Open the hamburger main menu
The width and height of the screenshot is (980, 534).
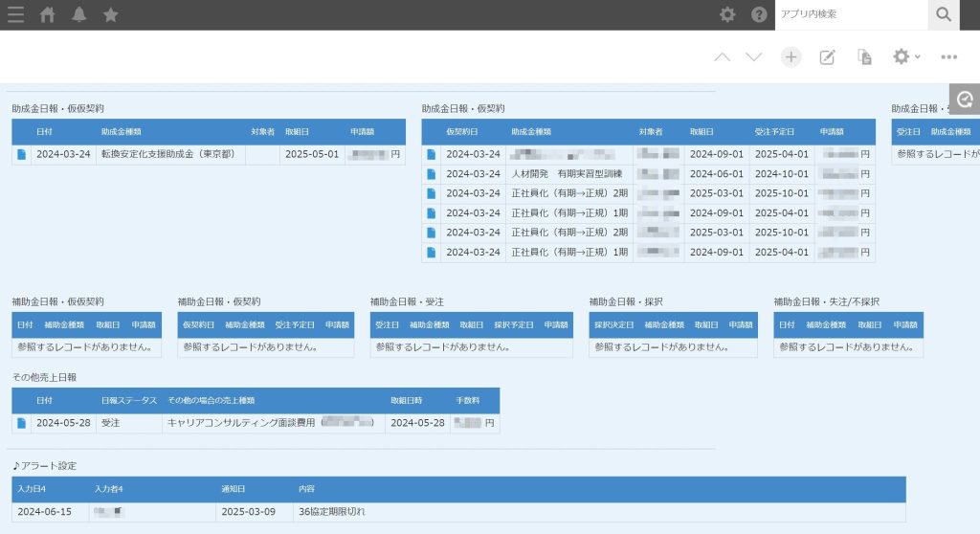point(15,14)
